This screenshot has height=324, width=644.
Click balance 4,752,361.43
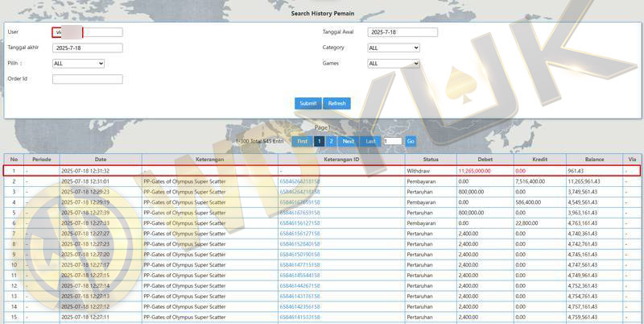click(x=582, y=286)
